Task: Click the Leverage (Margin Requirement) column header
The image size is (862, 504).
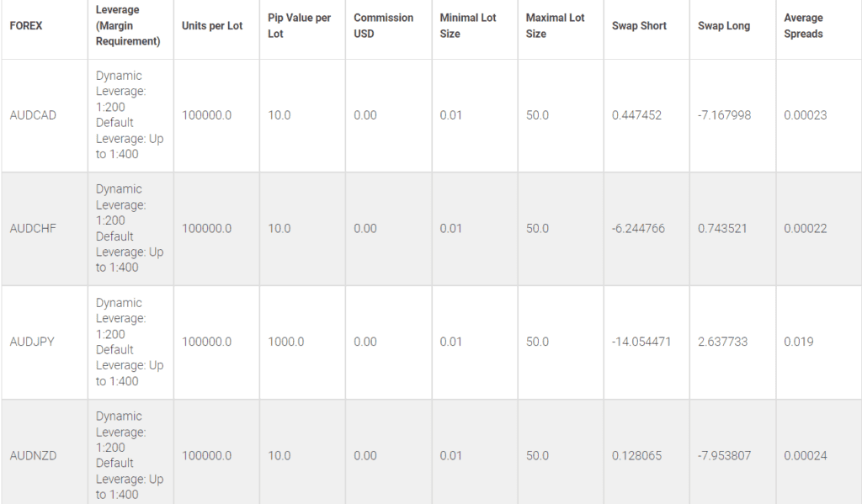Action: pos(128,26)
